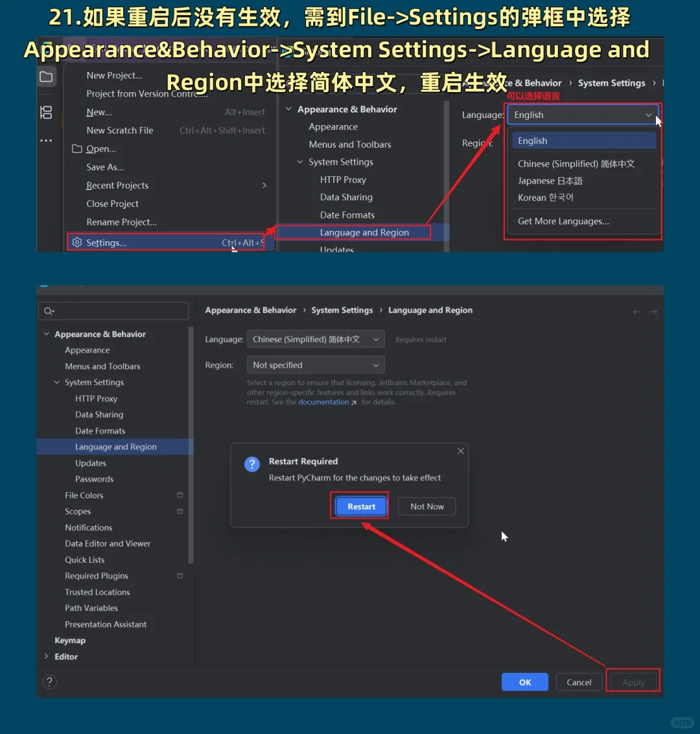Click the project-level icon next to Scopes
The image size is (700, 734).
click(180, 511)
